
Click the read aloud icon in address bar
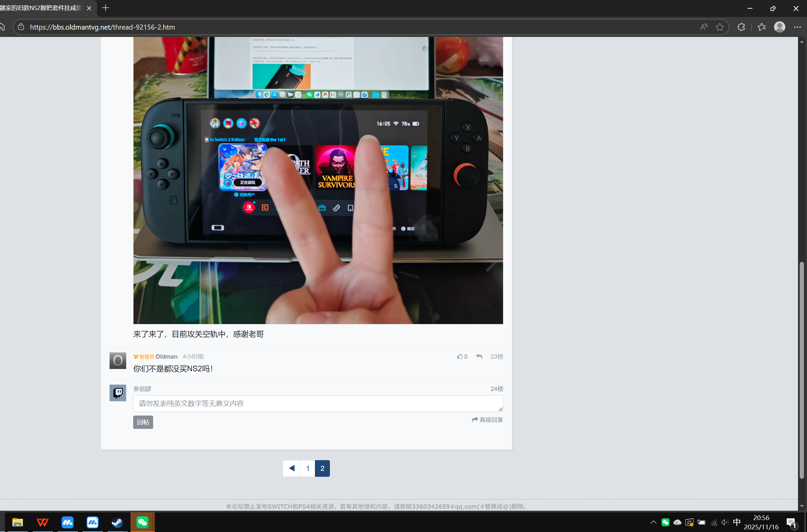pos(703,27)
